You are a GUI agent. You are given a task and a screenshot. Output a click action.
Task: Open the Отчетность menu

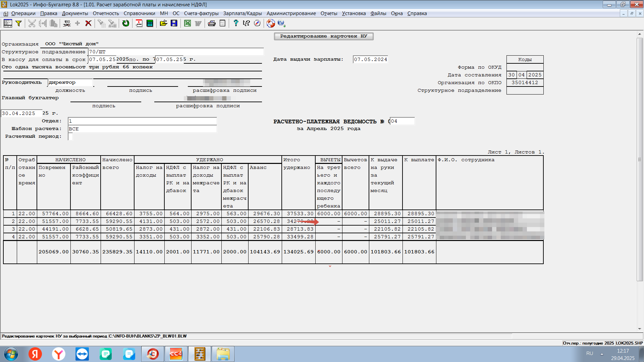click(106, 13)
